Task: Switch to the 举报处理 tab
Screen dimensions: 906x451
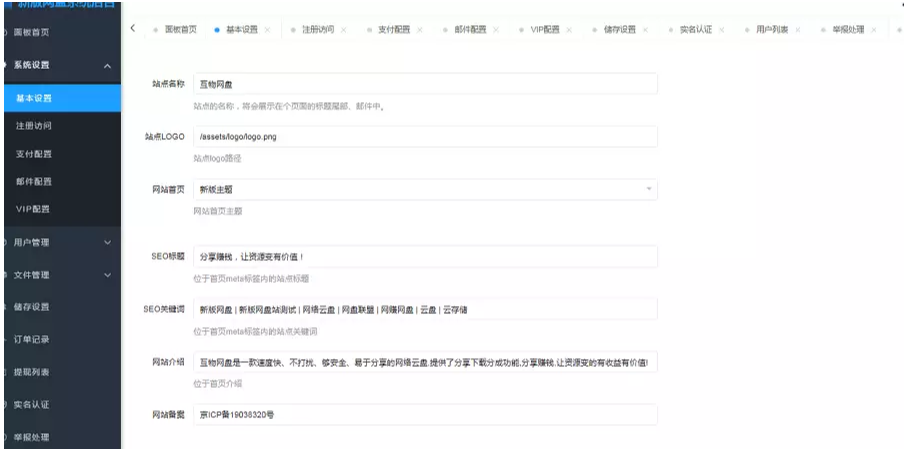Action: [x=848, y=29]
